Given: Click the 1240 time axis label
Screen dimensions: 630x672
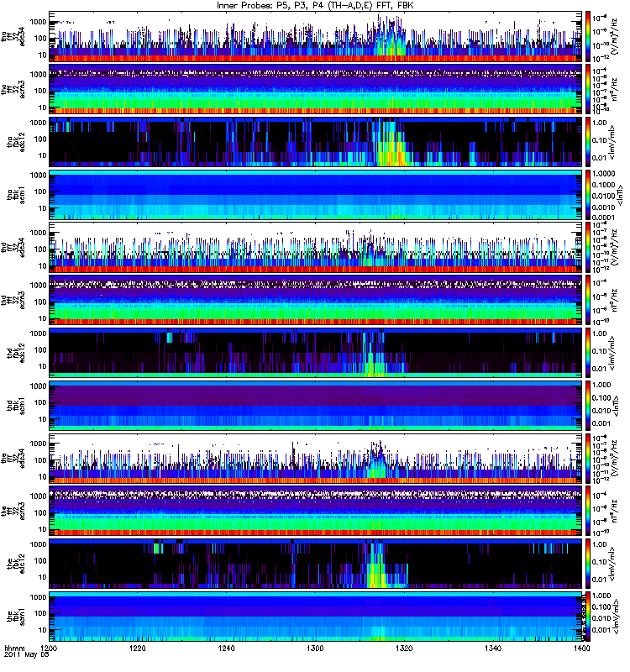Looking at the screenshot, I should click(226, 648).
